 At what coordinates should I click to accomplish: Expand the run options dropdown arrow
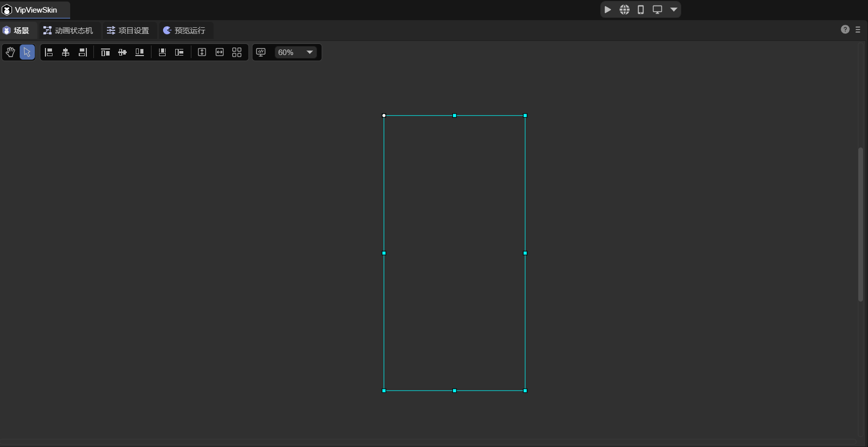click(x=674, y=10)
